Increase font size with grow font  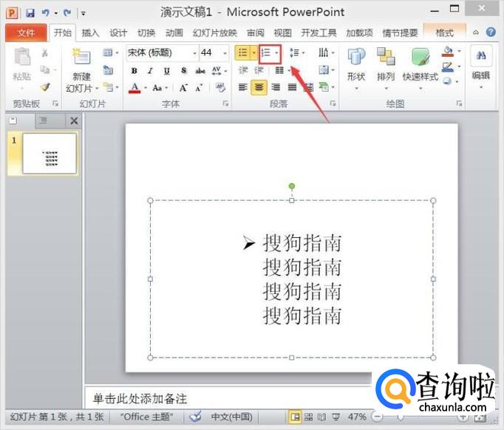pyautogui.click(x=183, y=87)
